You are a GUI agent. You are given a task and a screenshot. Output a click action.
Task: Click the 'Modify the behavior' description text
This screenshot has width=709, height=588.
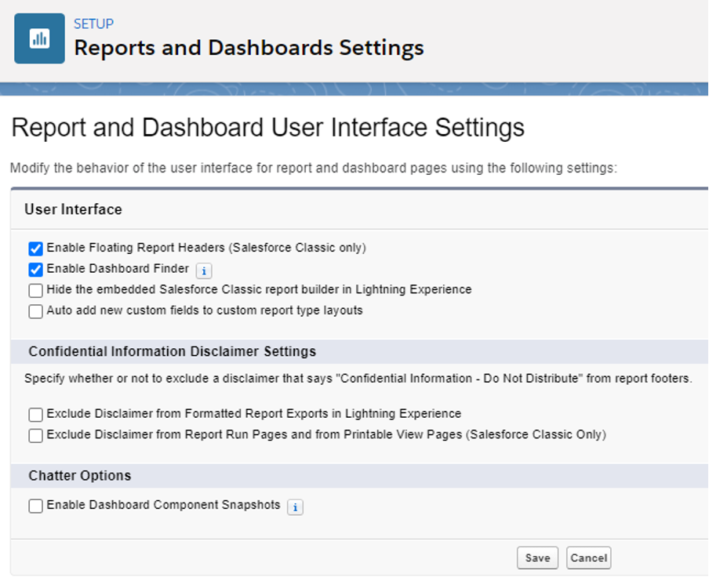point(314,168)
